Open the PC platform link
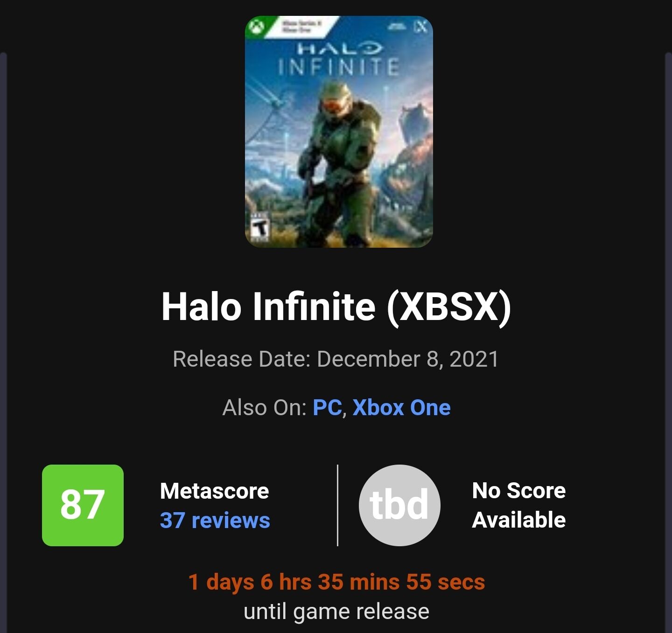This screenshot has width=672, height=633. (x=327, y=408)
